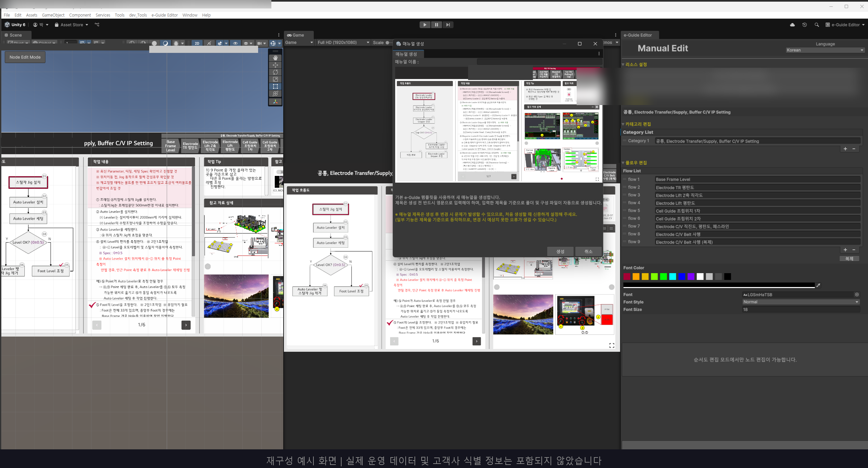Choose the cyan font color swatch
This screenshot has width=868, height=468.
click(x=672, y=277)
